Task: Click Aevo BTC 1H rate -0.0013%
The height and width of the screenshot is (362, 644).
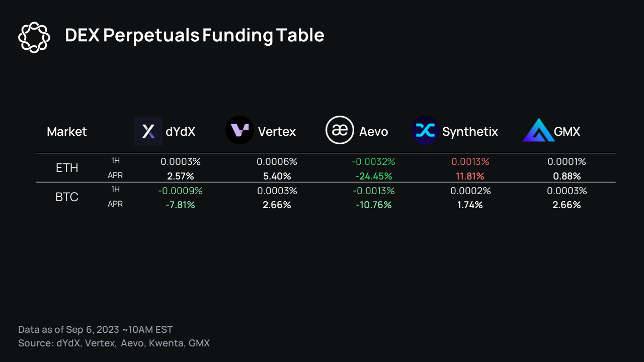Action: (x=374, y=191)
